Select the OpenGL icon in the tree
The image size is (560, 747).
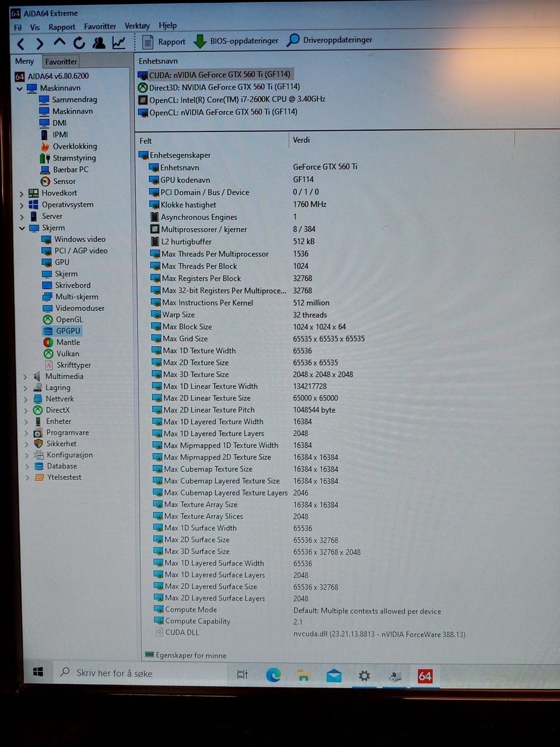[x=48, y=320]
